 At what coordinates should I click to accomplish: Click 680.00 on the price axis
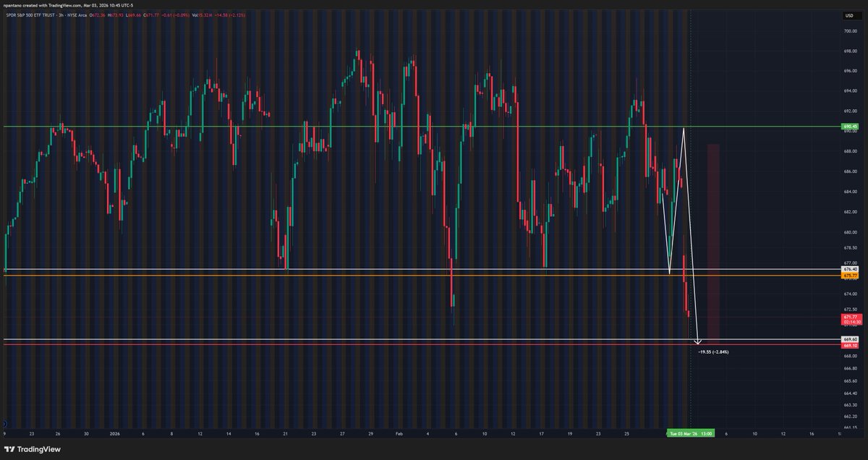pyautogui.click(x=850, y=232)
